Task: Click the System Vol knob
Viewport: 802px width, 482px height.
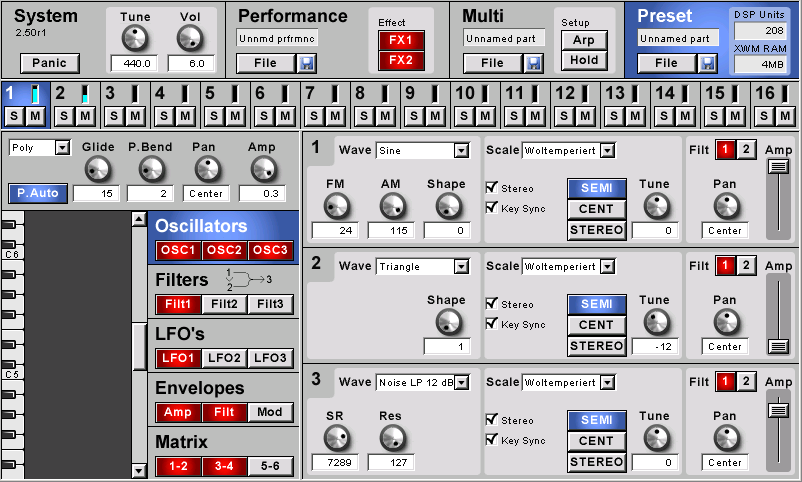Action: (190, 39)
